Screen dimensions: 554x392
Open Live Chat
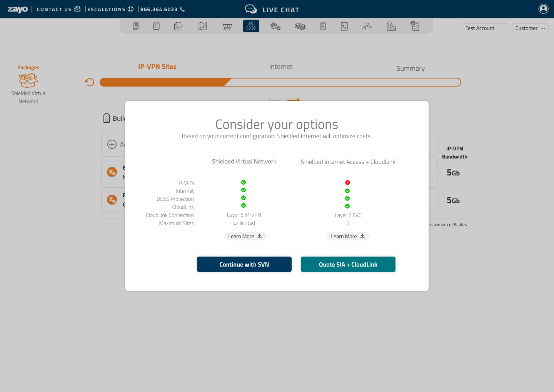pos(281,10)
